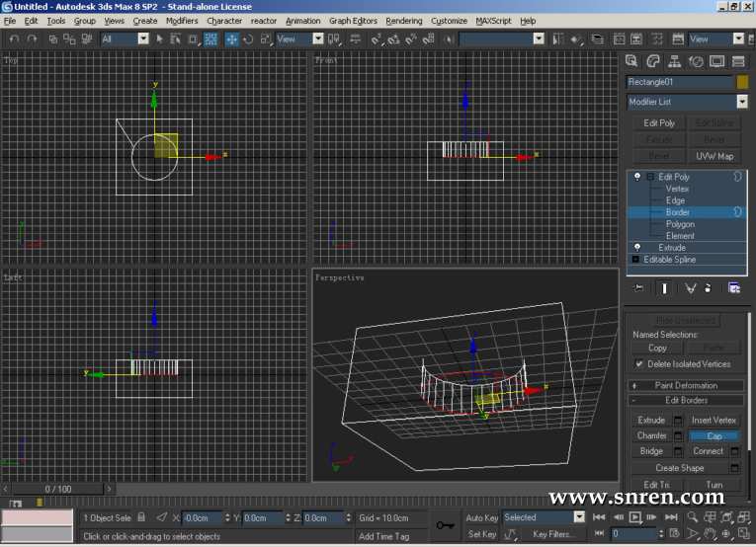
Task: Open the Customize menu
Action: click(449, 21)
